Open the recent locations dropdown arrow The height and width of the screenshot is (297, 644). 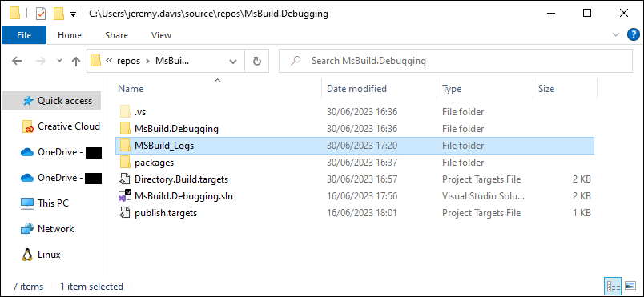(59, 61)
